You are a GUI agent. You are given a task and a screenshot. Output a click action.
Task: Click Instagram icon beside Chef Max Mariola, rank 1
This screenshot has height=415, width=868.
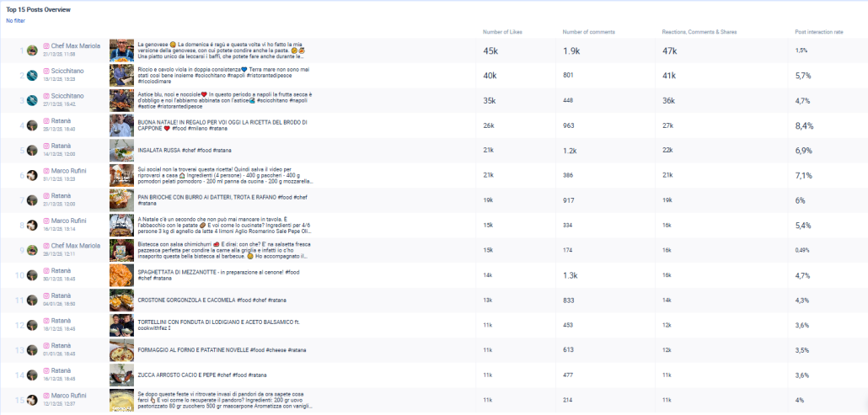point(47,45)
